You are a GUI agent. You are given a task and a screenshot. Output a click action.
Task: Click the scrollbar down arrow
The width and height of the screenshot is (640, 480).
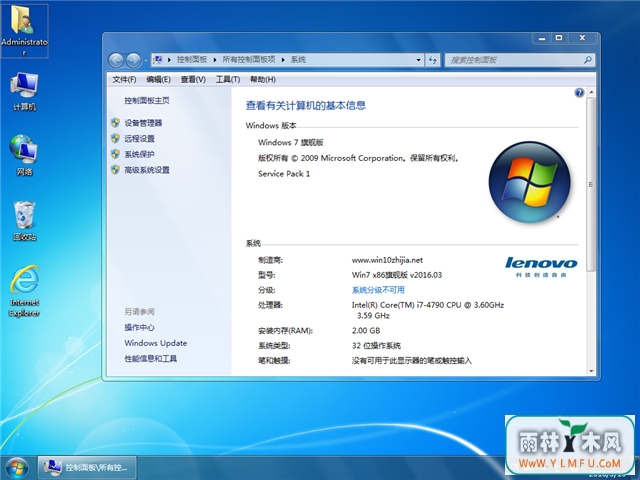click(x=591, y=371)
